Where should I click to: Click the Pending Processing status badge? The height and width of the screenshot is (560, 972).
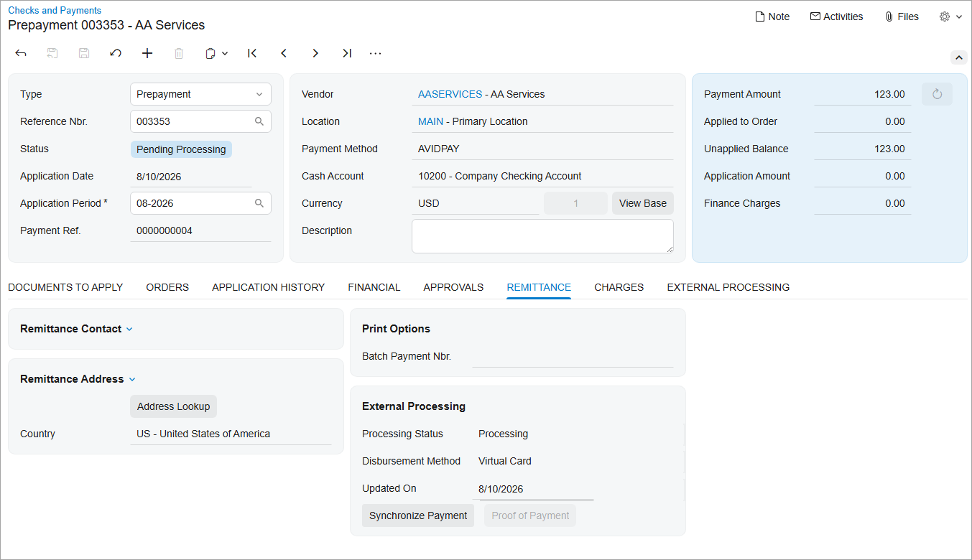coord(181,149)
